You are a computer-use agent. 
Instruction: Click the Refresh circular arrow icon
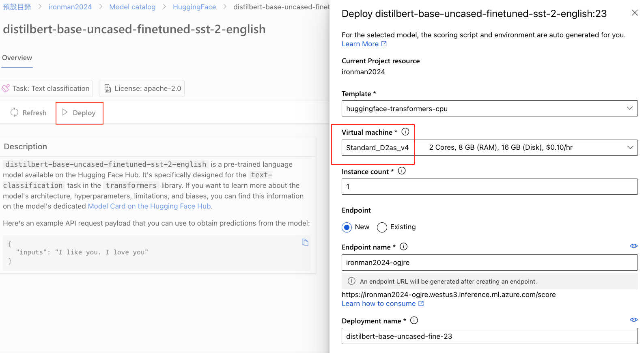(15, 112)
